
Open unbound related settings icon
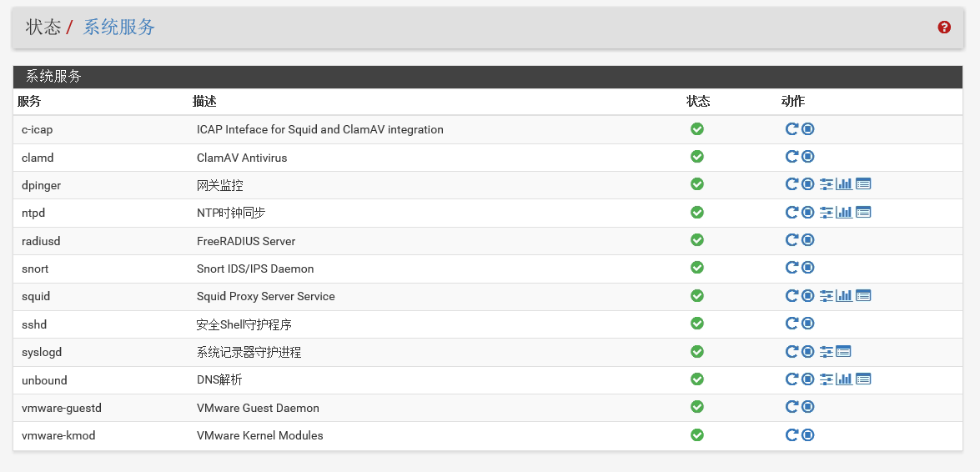[x=827, y=379]
